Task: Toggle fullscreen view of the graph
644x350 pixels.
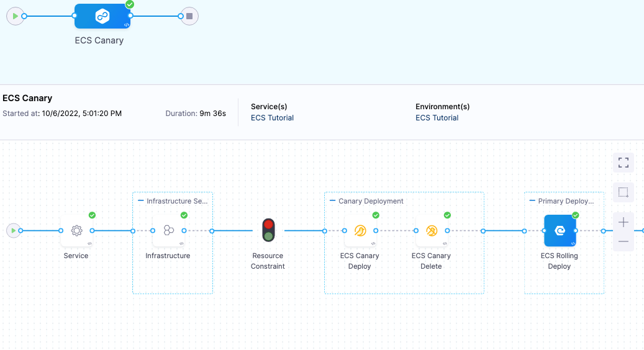Action: click(624, 163)
